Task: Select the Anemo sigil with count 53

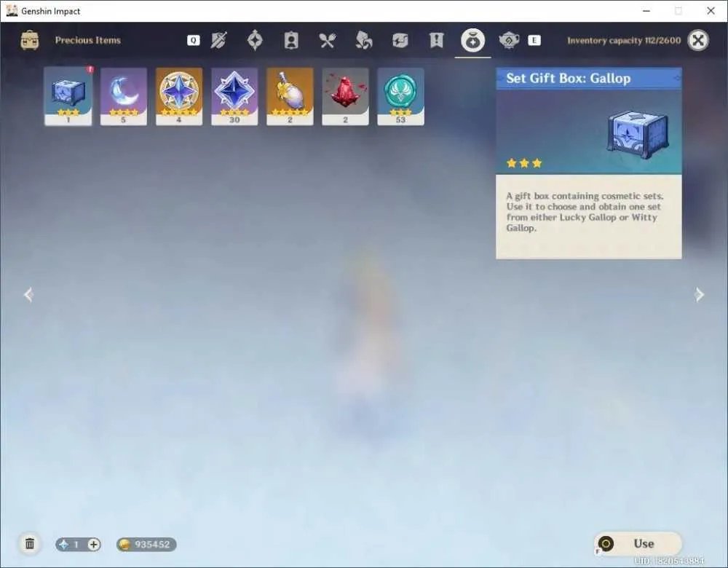Action: click(x=400, y=96)
